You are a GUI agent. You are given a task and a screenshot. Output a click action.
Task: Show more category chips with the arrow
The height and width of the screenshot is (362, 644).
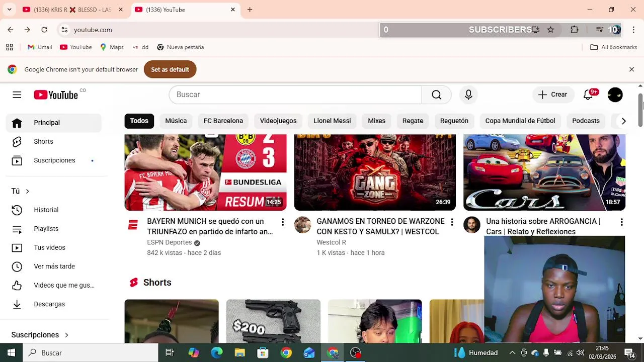[623, 121]
